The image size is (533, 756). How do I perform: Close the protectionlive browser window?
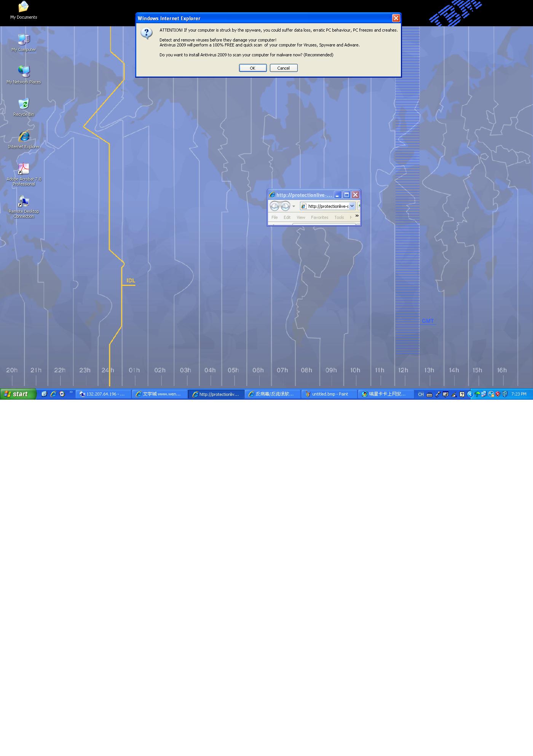(355, 195)
